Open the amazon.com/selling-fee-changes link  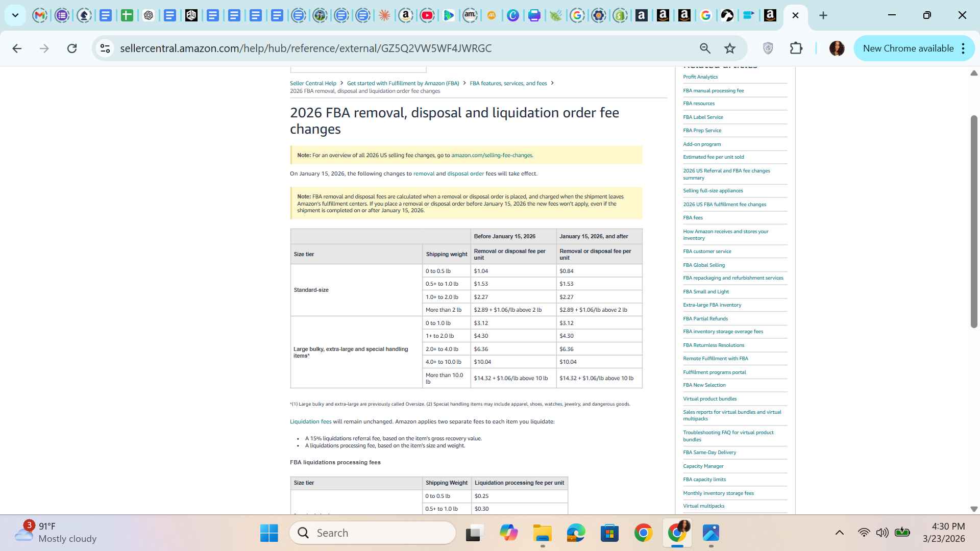[491, 155]
